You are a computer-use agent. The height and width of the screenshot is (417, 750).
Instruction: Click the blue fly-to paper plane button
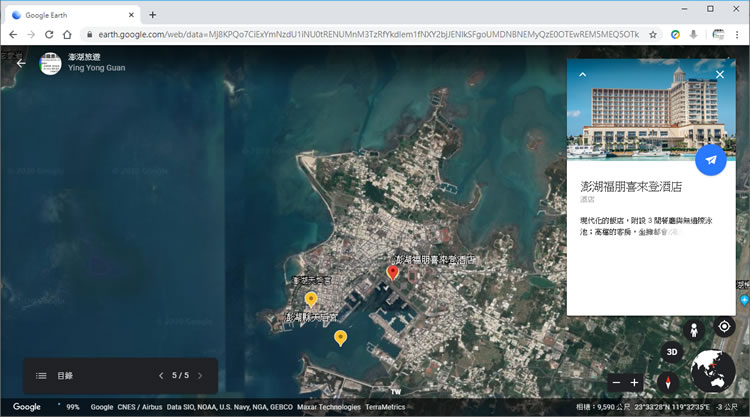711,160
